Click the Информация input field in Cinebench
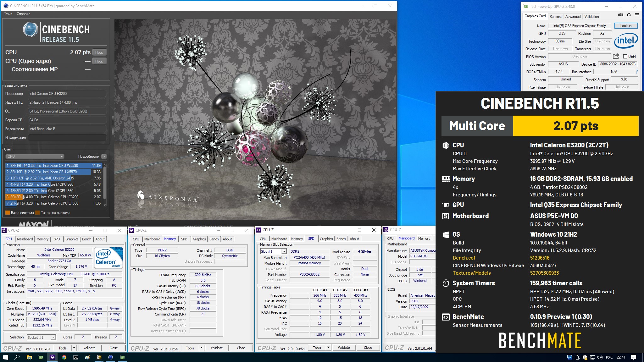The image size is (644, 362). (x=67, y=138)
